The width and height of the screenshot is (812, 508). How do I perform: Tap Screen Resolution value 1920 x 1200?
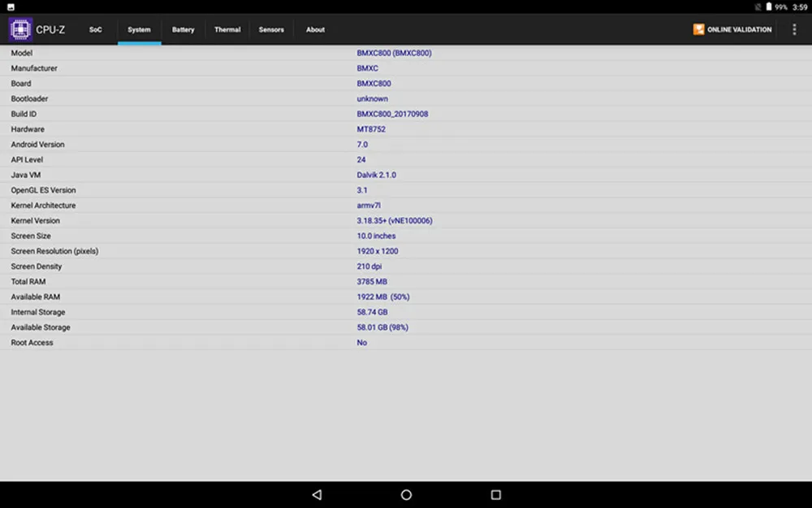point(378,251)
